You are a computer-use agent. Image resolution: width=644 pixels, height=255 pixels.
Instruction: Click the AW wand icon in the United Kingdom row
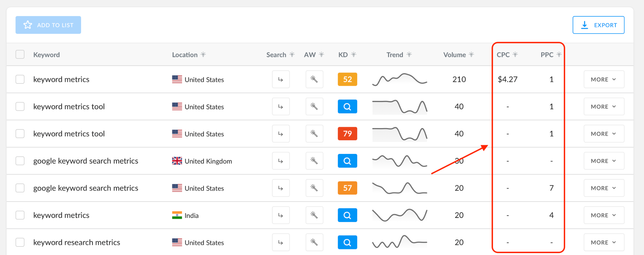coord(314,161)
